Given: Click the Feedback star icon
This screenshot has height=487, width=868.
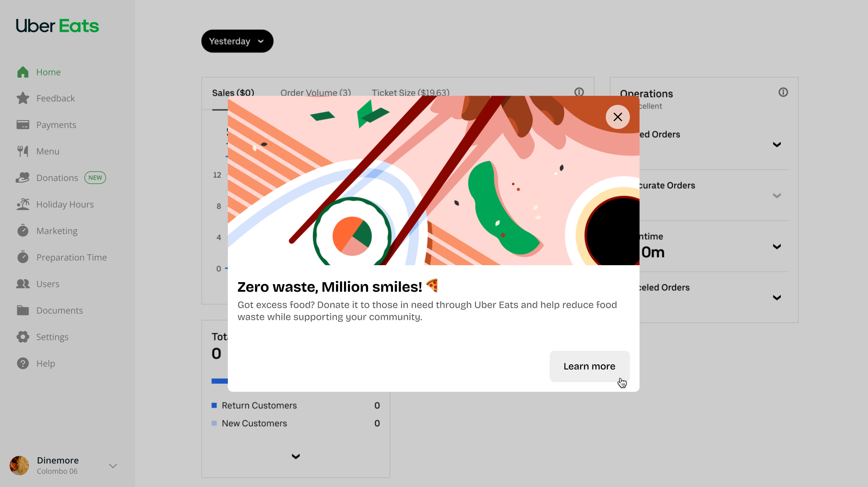Looking at the screenshot, I should (23, 98).
